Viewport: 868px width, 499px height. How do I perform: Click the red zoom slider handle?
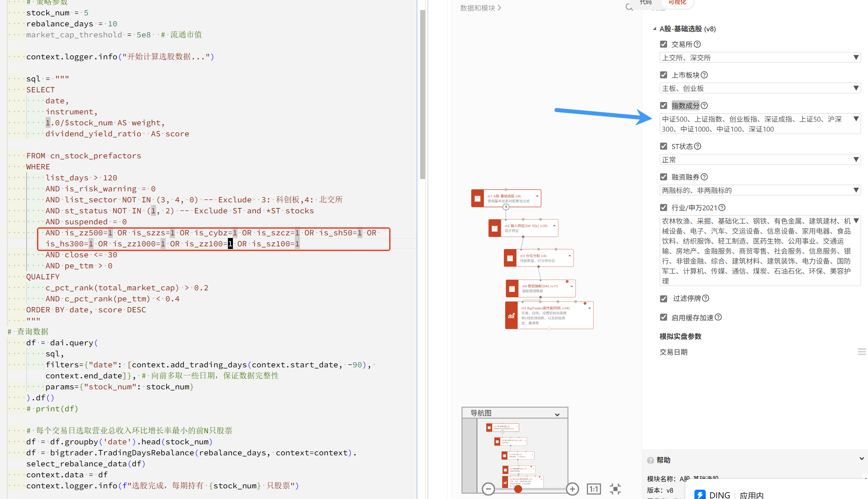coord(518,489)
